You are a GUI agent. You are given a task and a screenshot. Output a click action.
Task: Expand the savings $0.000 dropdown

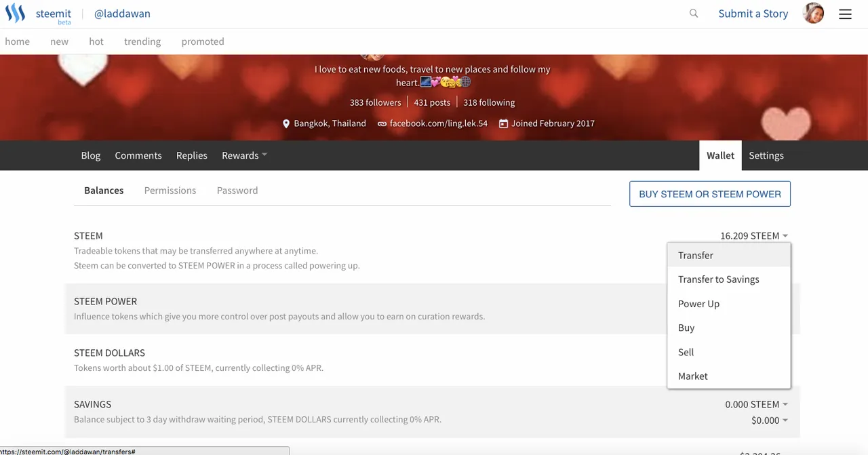tap(770, 420)
